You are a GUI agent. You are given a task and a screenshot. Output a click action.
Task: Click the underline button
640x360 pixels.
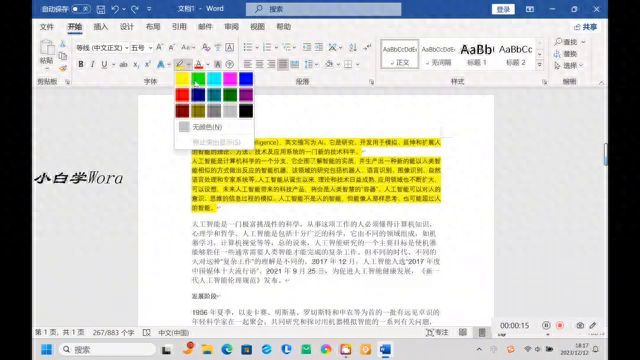[x=104, y=64]
